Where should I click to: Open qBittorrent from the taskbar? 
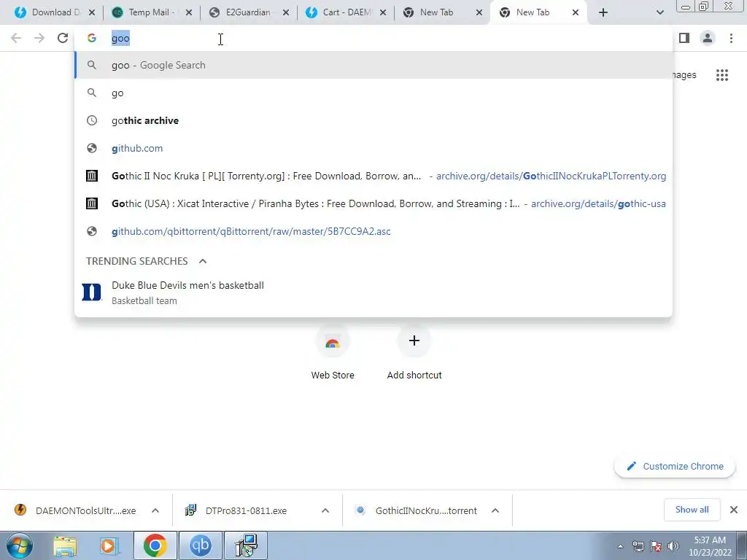point(200,545)
